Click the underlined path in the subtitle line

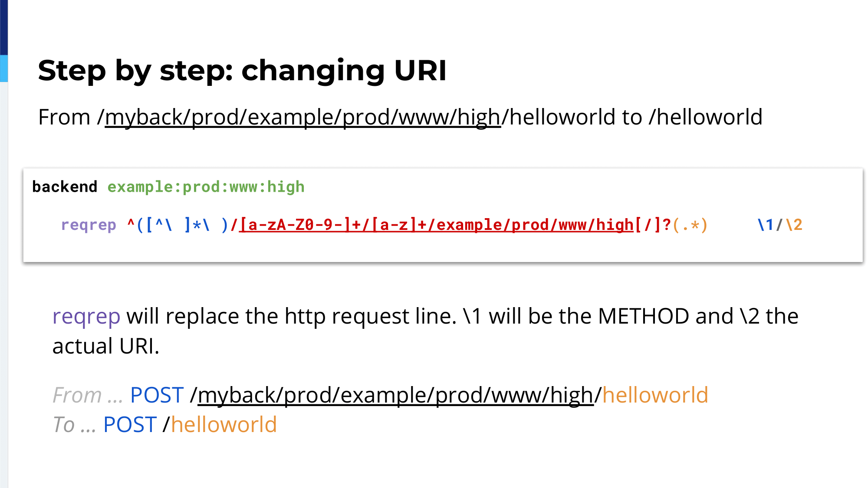(302, 117)
